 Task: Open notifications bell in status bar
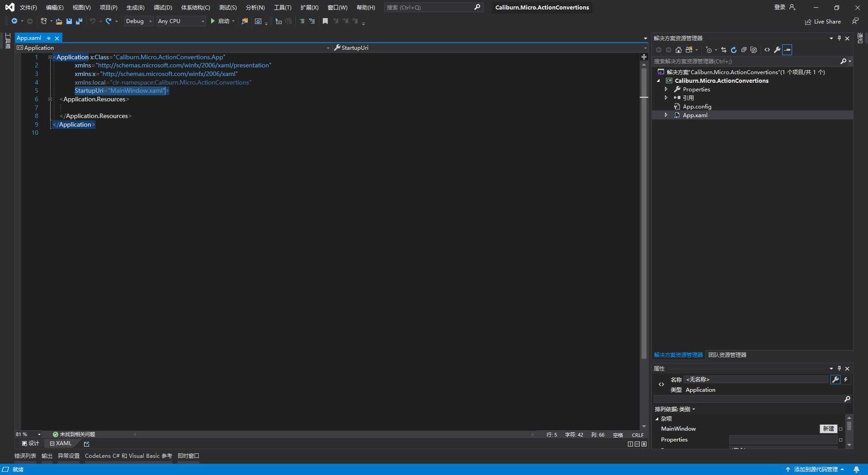click(856, 470)
